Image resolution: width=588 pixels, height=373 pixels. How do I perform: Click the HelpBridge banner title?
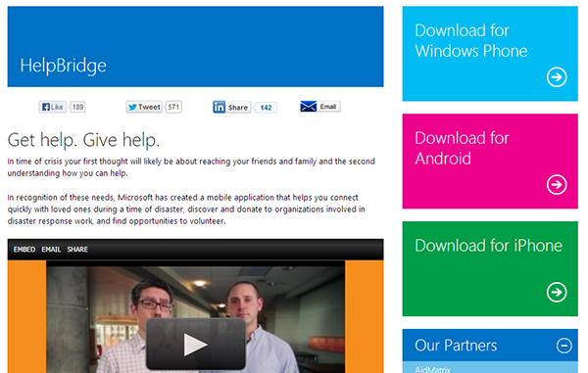pyautogui.click(x=64, y=66)
